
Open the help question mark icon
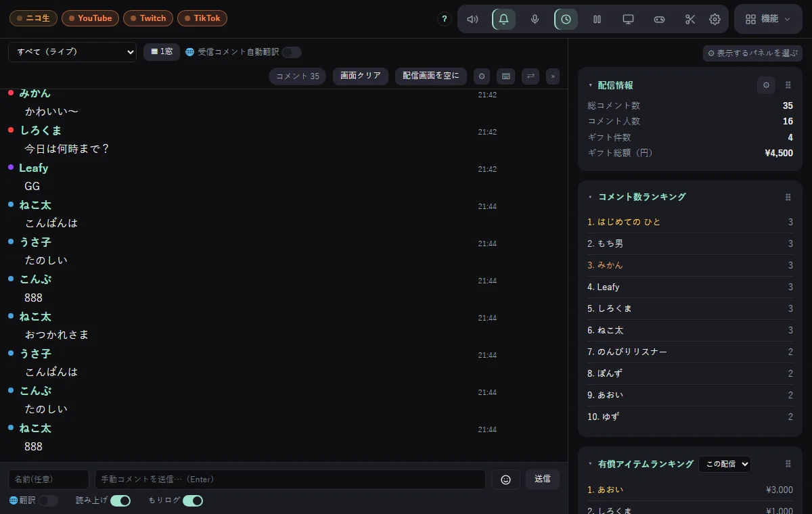[x=444, y=19]
